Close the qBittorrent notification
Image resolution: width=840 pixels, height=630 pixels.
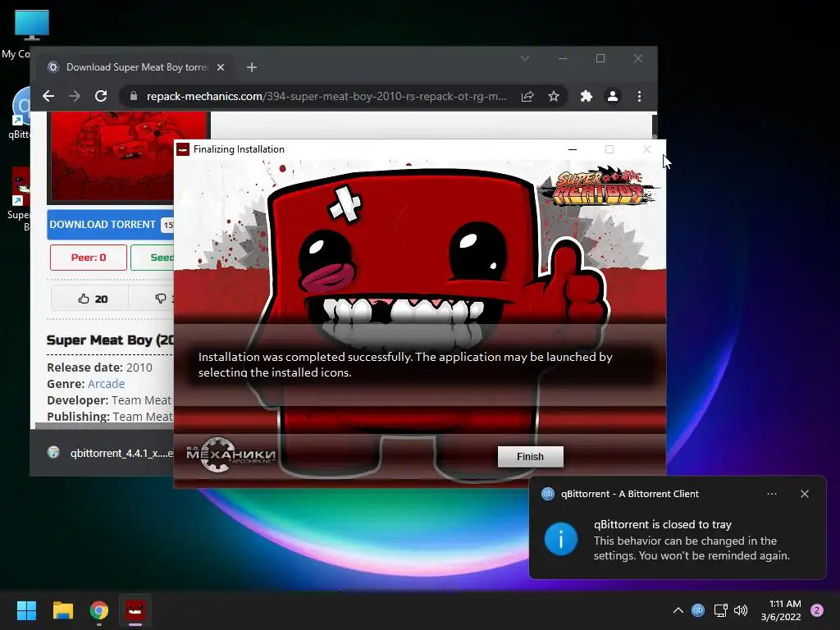tap(805, 494)
